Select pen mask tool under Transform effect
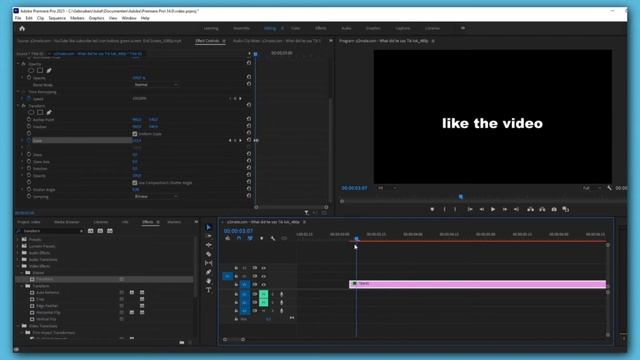This screenshot has width=640, height=360. (49, 112)
